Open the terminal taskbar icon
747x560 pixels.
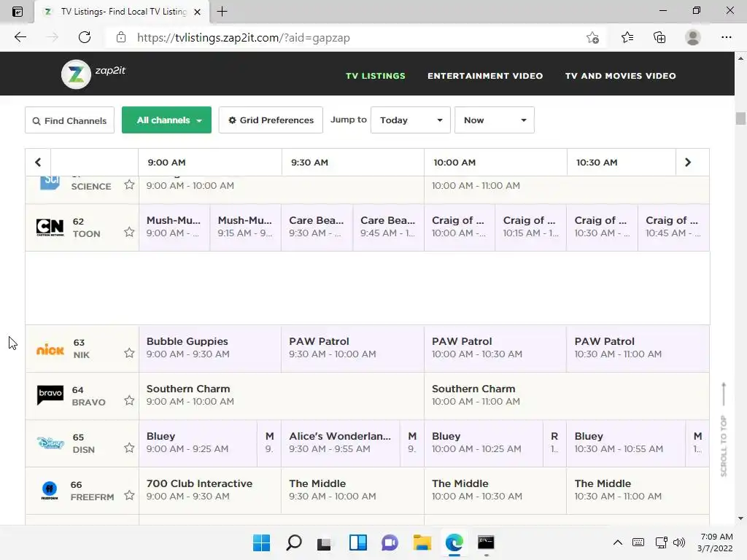pos(486,542)
